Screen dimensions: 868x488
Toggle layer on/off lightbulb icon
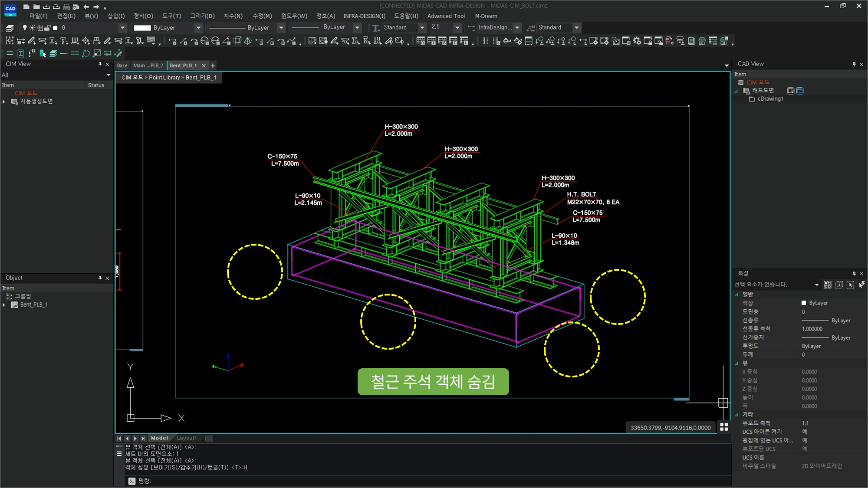point(25,28)
